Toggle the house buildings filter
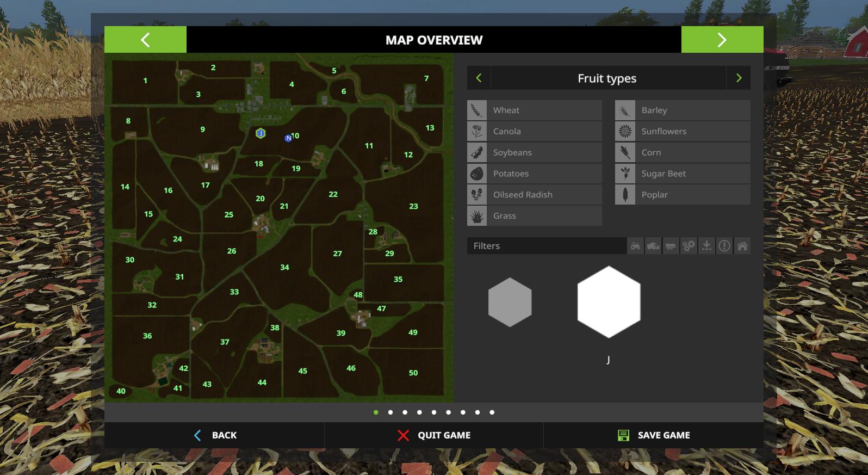Image resolution: width=868 pixels, height=475 pixels. 742,246
